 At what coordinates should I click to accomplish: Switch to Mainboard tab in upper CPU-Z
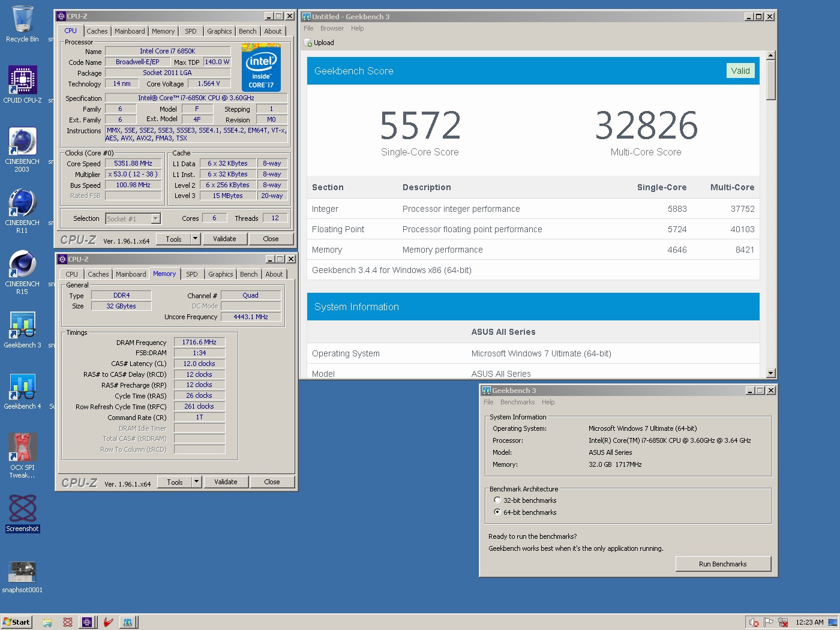click(130, 31)
